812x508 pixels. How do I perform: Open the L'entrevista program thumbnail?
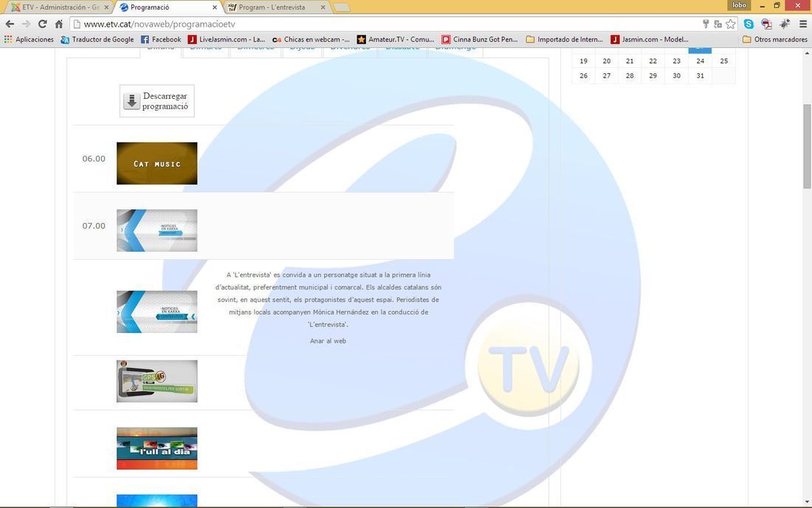(x=157, y=312)
